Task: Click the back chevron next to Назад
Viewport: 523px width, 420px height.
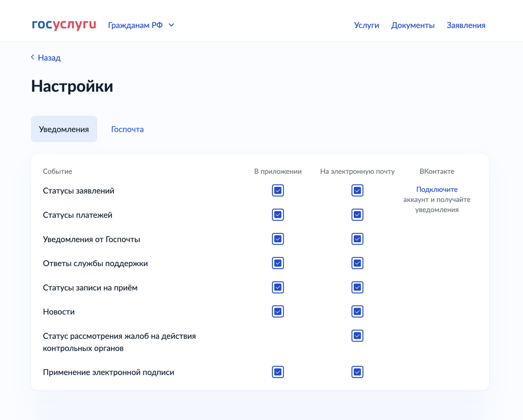Action: pyautogui.click(x=32, y=57)
